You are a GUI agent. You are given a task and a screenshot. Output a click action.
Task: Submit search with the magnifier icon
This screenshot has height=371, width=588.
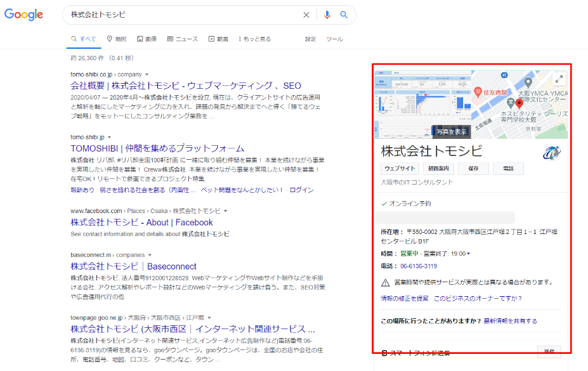click(344, 15)
